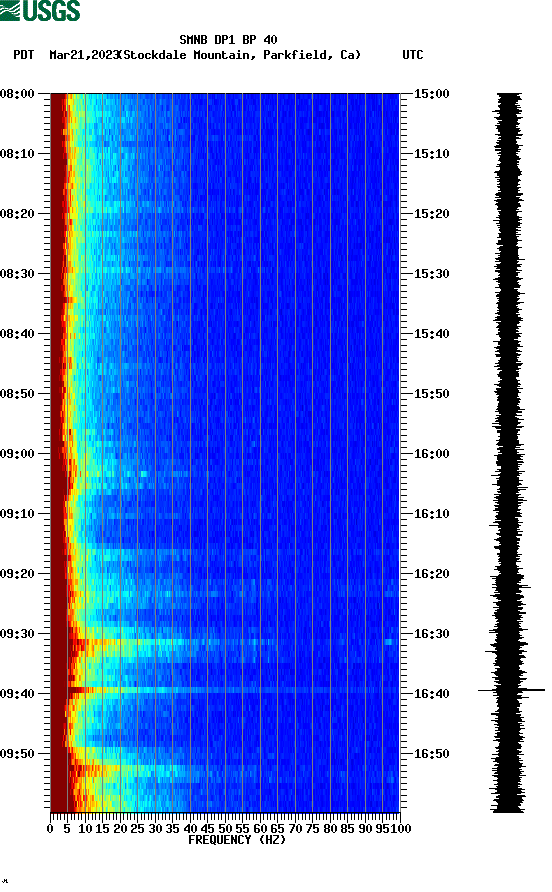Click the date label 'Mar21,2023'
The image size is (552, 892).
click(84, 55)
